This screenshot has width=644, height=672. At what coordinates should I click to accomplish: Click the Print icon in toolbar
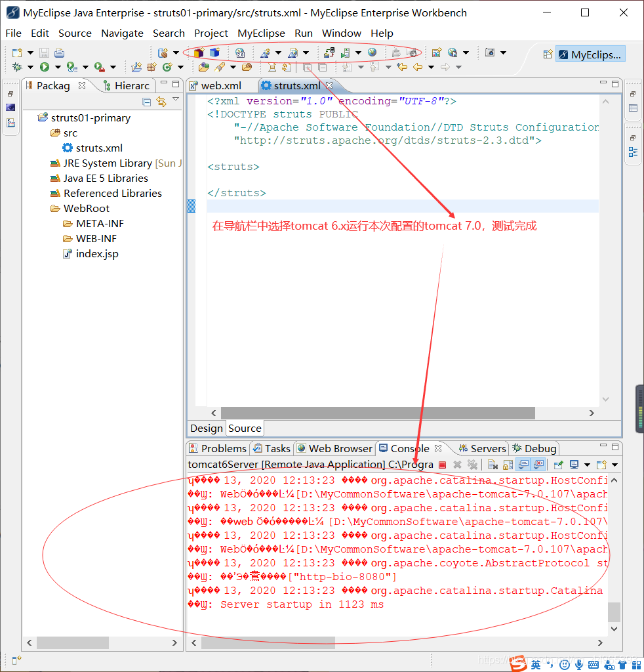pyautogui.click(x=59, y=52)
